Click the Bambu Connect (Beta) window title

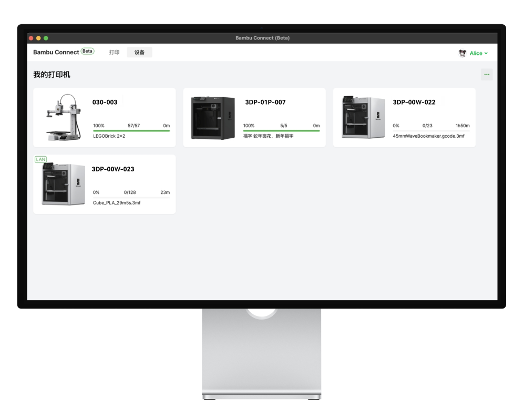(262, 38)
